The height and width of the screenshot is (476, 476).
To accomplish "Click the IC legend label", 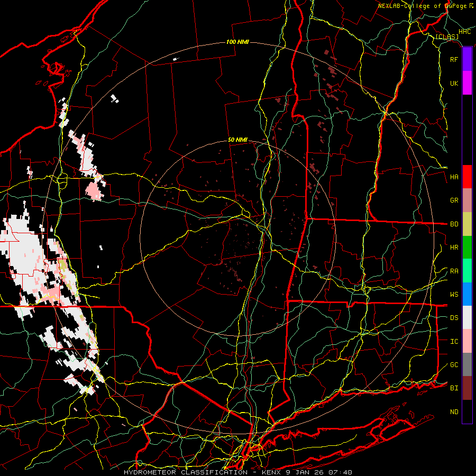I will [454, 342].
